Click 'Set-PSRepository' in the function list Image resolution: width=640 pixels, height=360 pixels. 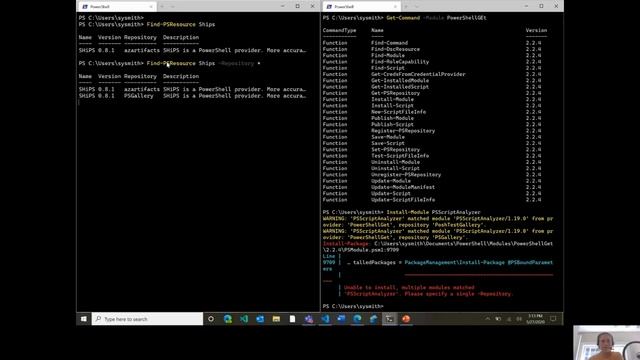(x=395, y=149)
